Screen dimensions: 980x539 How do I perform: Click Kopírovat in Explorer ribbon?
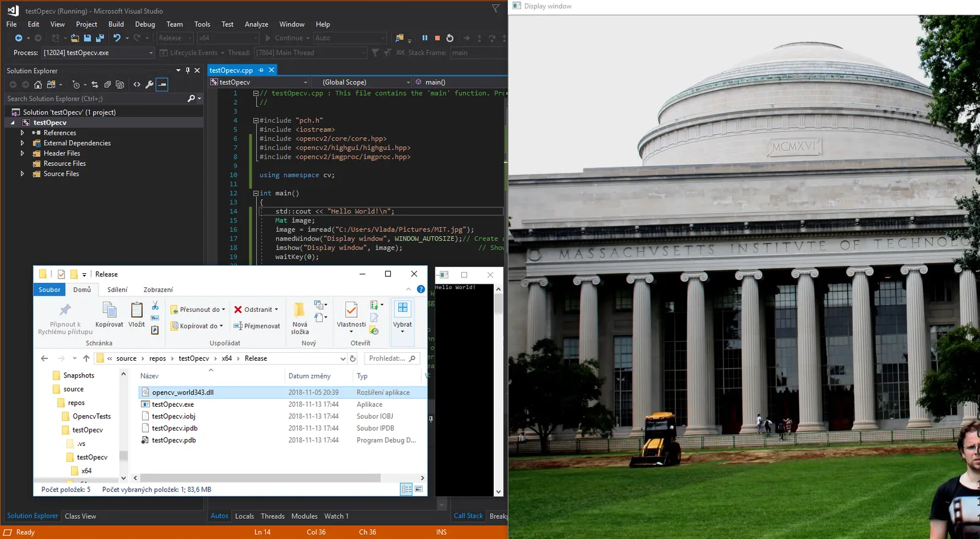point(109,315)
